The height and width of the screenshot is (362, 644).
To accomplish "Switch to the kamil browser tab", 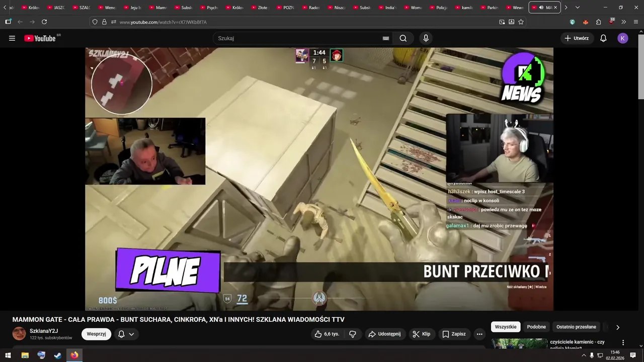I will coord(463,8).
